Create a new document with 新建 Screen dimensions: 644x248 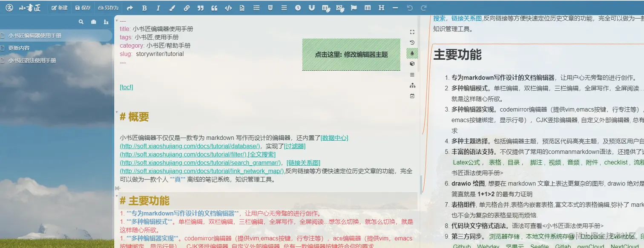[x=60, y=8]
